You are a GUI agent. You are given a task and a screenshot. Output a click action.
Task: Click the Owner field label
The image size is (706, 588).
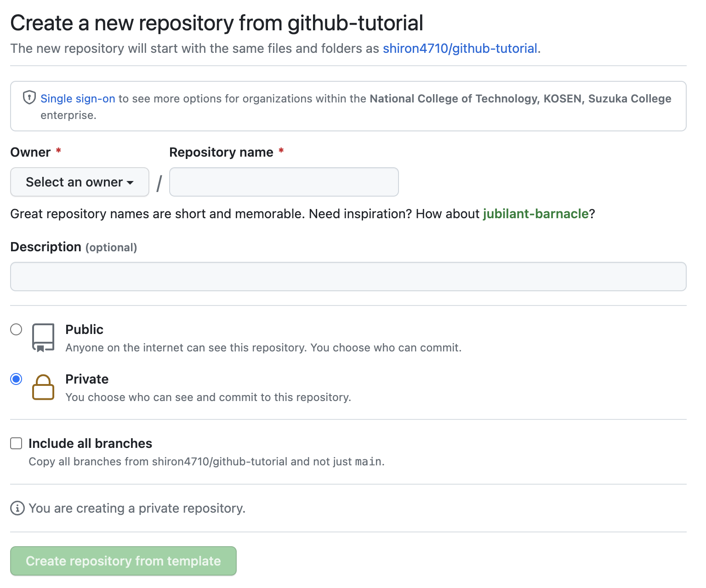click(30, 152)
